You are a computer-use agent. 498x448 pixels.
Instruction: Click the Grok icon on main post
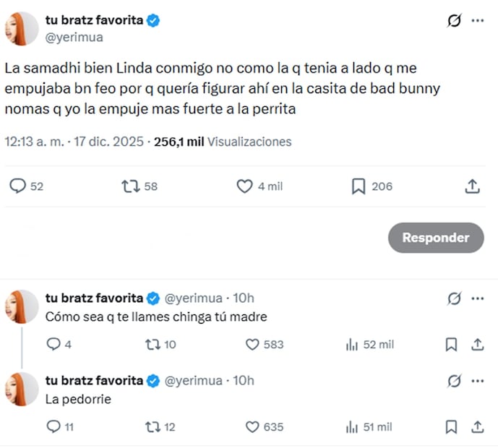pyautogui.click(x=454, y=21)
